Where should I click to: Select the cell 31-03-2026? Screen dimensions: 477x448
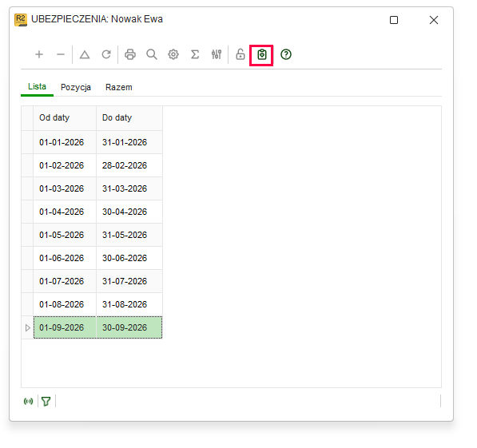tap(129, 188)
